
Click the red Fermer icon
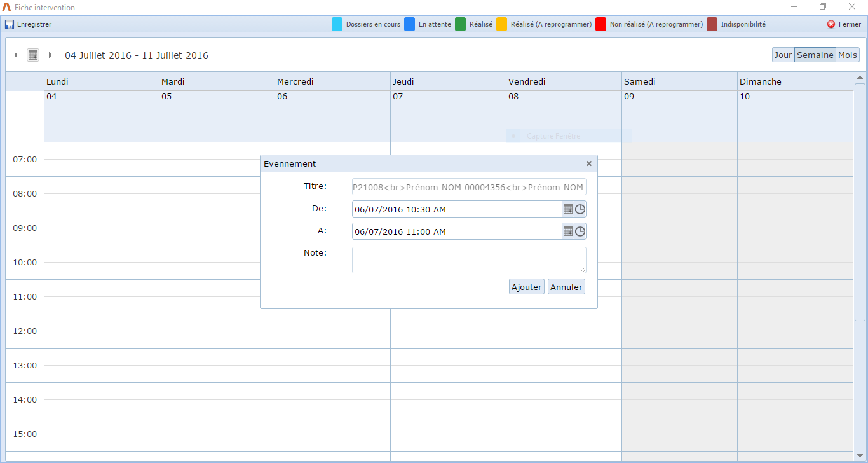pyautogui.click(x=831, y=25)
